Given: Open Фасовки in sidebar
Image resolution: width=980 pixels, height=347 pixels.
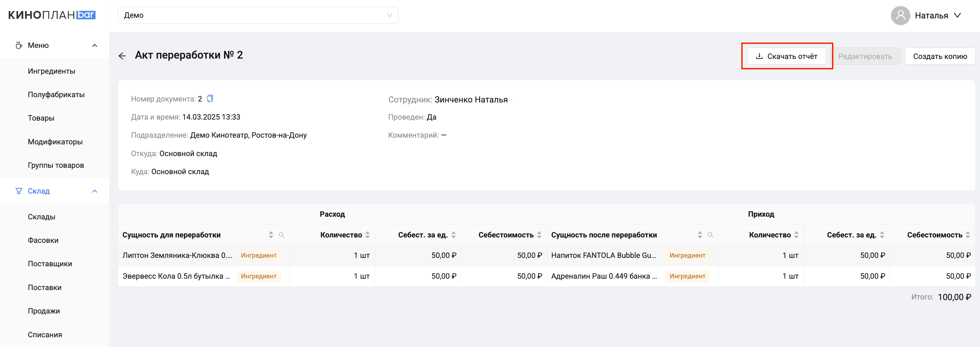Looking at the screenshot, I should tap(43, 240).
